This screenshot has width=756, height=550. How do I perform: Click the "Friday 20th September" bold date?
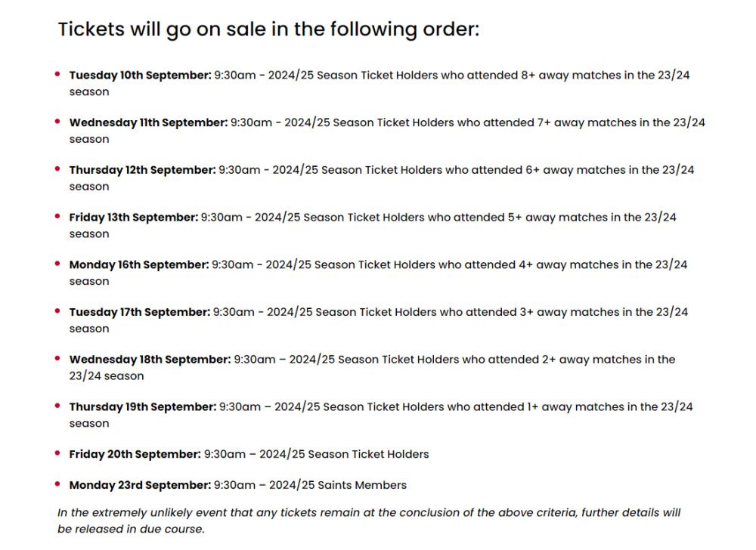[135, 454]
